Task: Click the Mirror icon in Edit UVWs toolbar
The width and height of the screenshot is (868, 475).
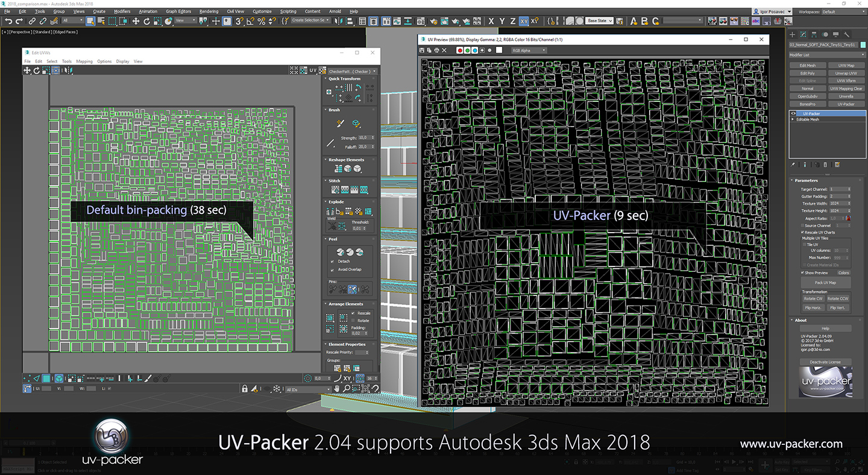Action: (68, 71)
